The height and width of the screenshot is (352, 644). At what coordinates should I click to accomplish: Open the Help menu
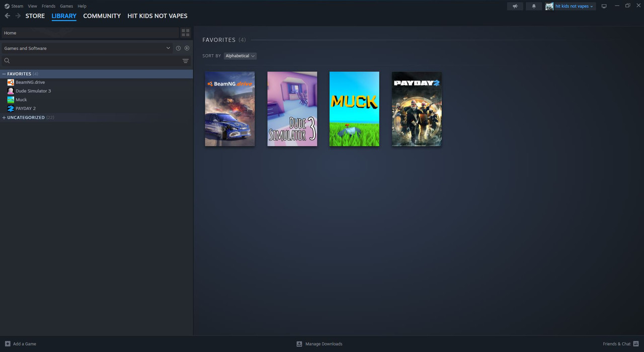click(82, 6)
